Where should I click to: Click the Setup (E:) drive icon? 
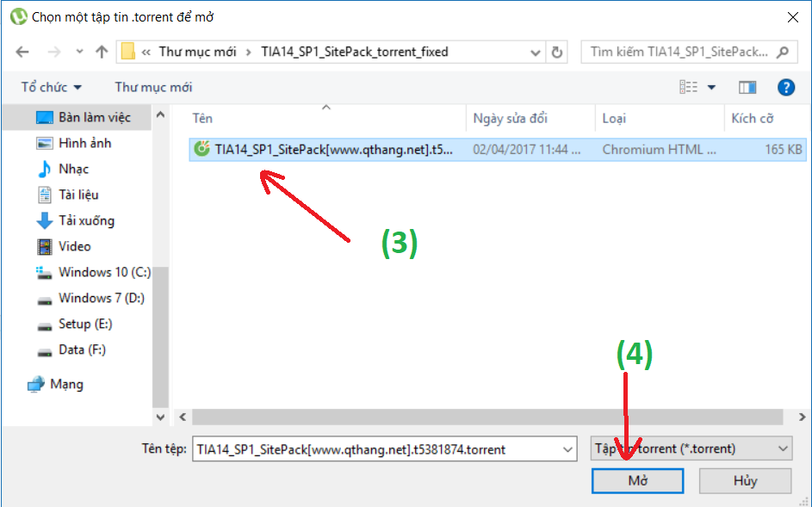[45, 326]
